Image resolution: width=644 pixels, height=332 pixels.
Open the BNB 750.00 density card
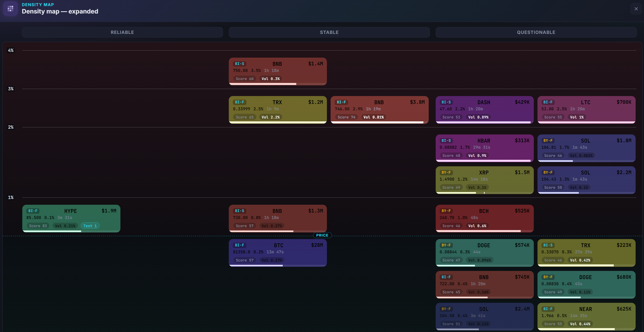click(x=278, y=72)
